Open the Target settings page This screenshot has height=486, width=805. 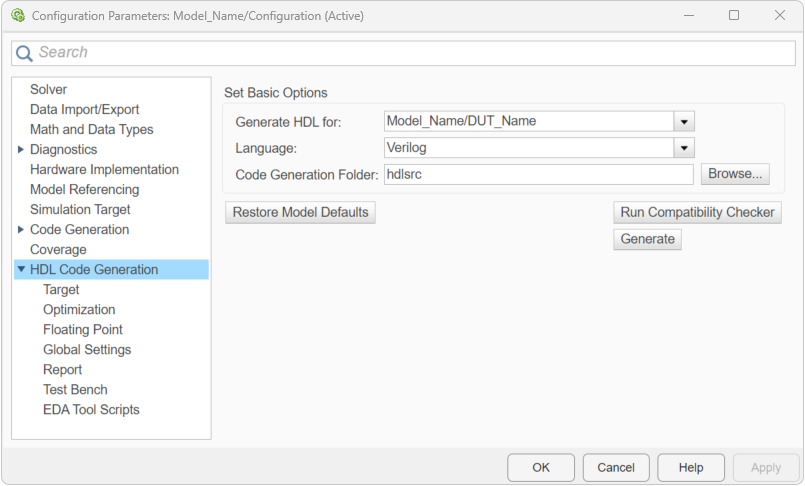pyautogui.click(x=61, y=290)
